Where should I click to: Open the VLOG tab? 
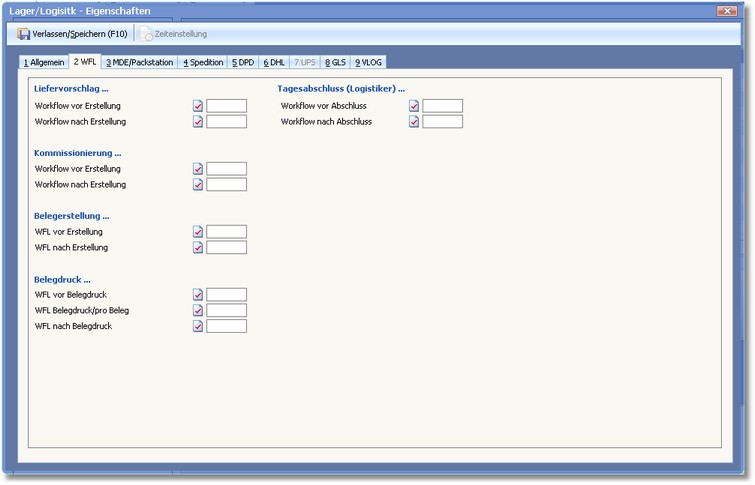point(368,62)
